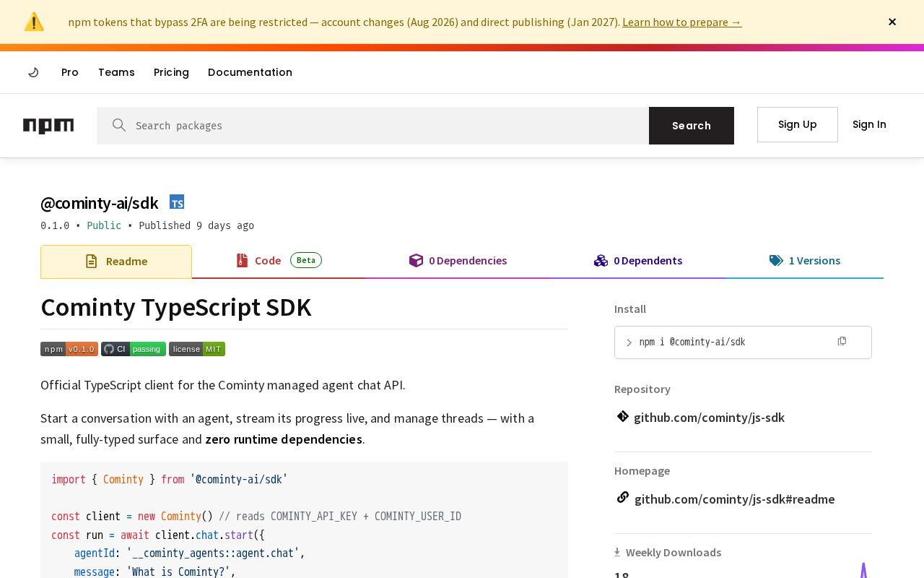Open the github.com/cominty/js-sdk repository link
This screenshot has height=578, width=924.
coord(709,418)
